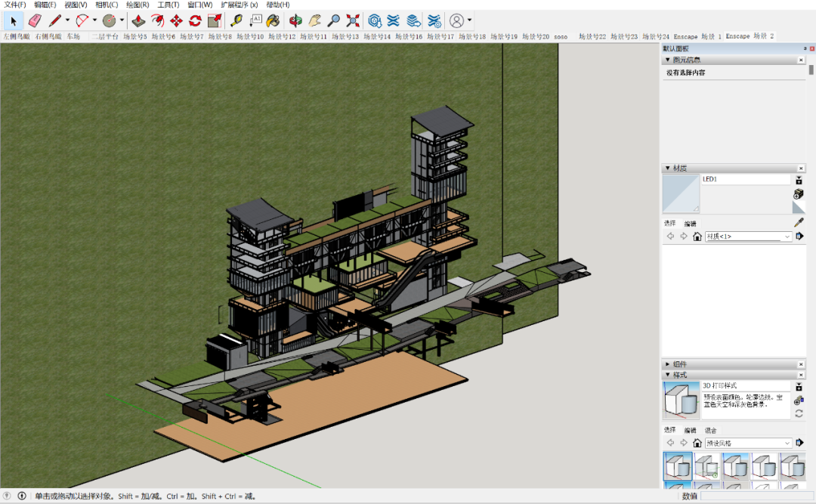Open the 3D Warehouse icon

pyautogui.click(x=375, y=21)
